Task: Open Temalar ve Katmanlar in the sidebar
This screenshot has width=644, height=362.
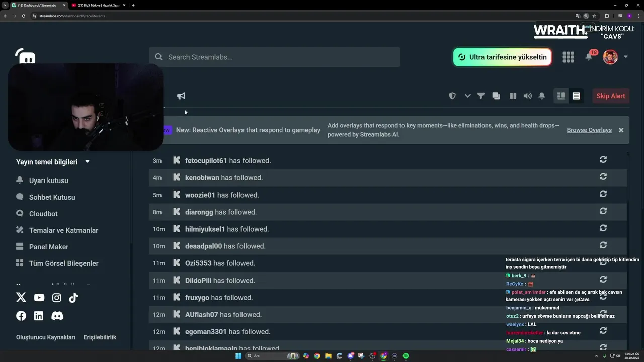Action: [57, 230]
